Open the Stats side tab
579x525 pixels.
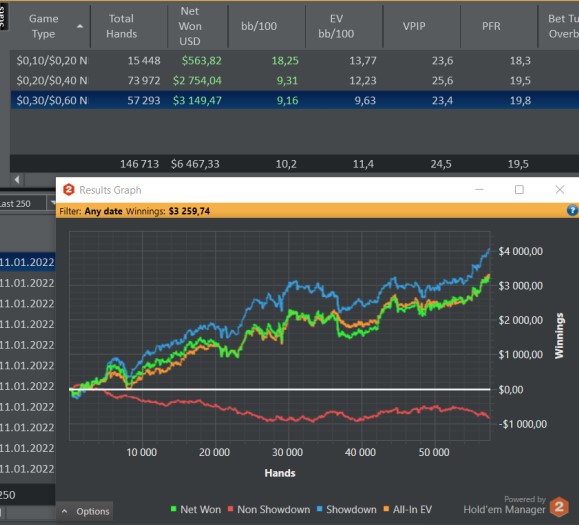3,16
